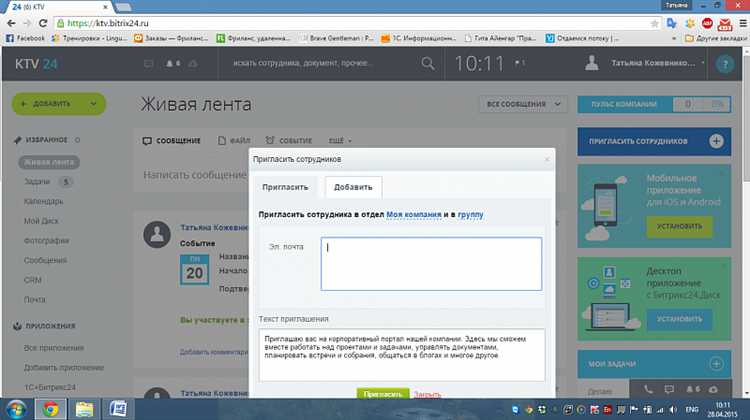Click the 10:11 work timer
This screenshot has width=750, height=420.
479,64
